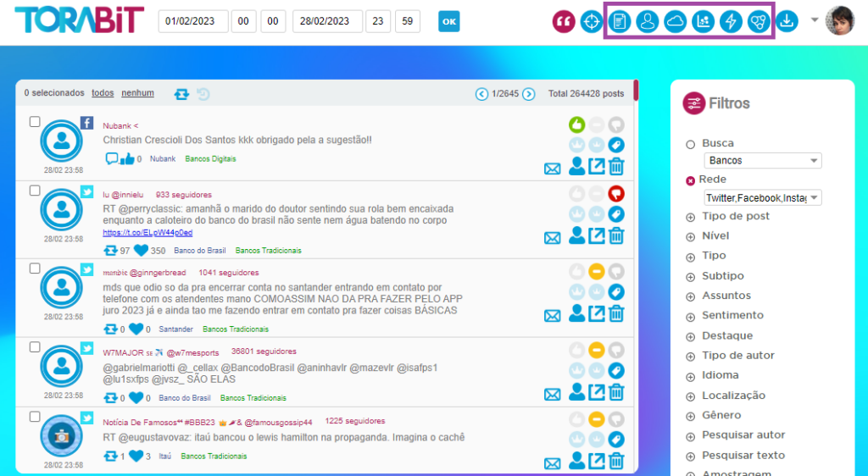
Task: Open the user avatar photo
Action: pyautogui.click(x=840, y=21)
